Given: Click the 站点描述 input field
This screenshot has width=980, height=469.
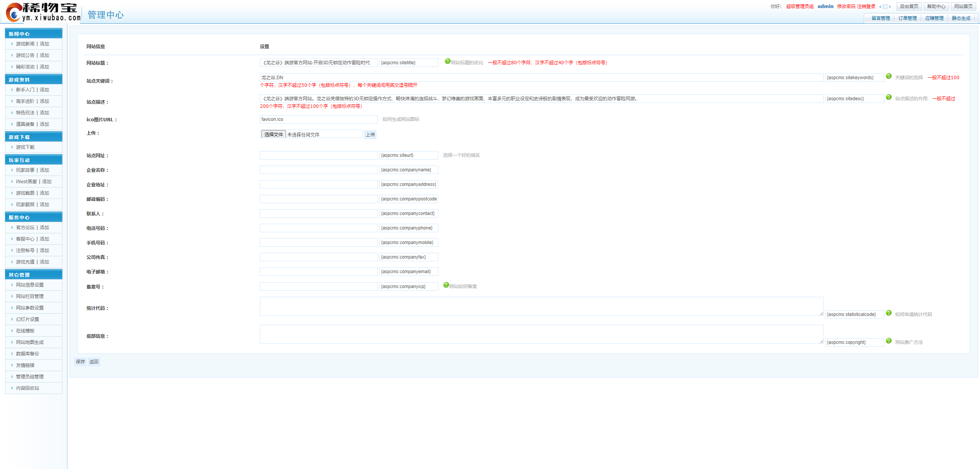Looking at the screenshot, I should 542,99.
